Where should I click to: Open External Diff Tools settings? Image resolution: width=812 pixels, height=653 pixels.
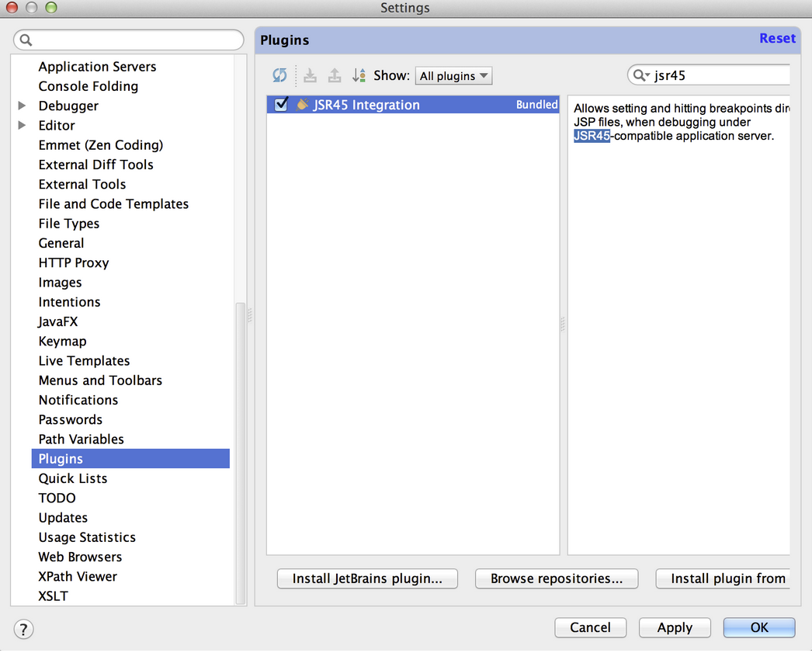(95, 165)
